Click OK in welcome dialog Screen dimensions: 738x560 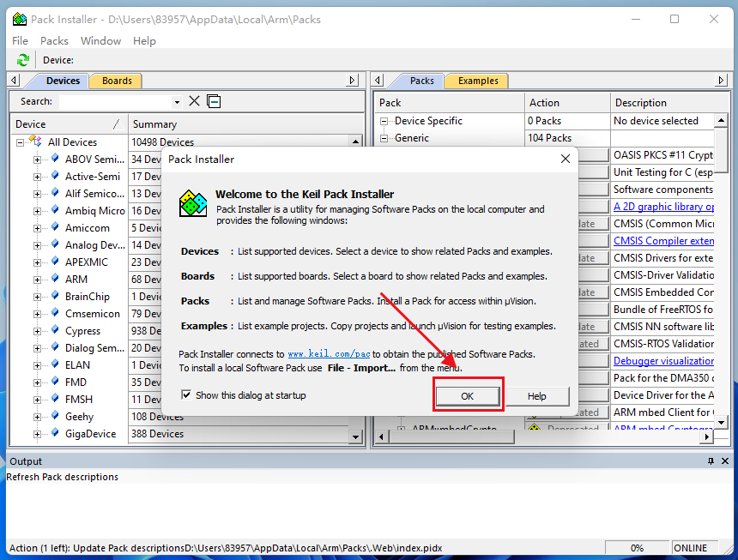point(468,396)
